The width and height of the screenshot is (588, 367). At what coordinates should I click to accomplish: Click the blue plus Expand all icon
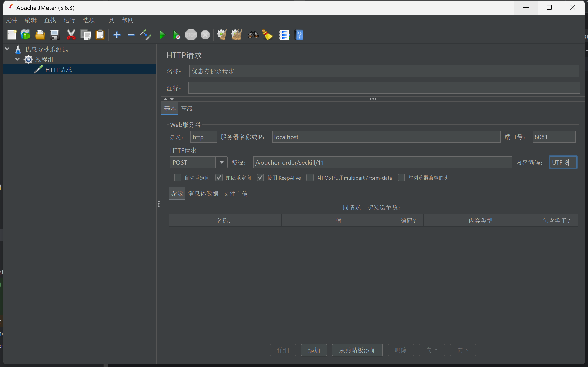[x=117, y=35]
